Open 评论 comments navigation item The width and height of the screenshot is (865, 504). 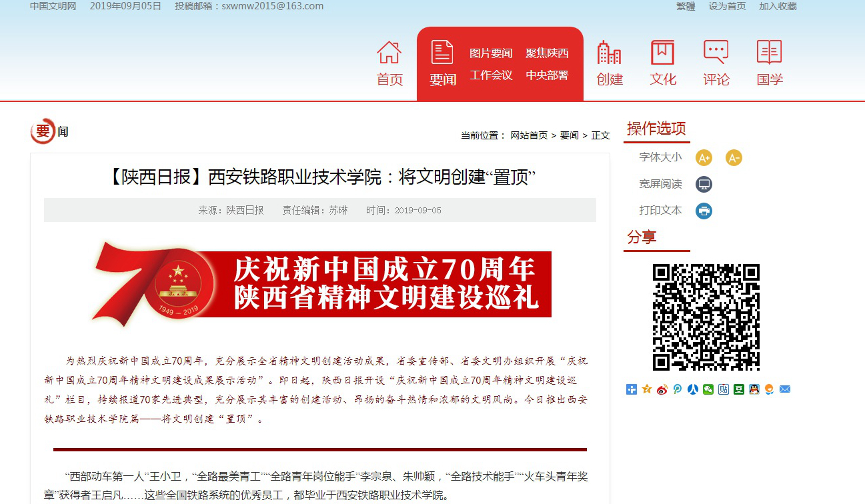point(716,63)
